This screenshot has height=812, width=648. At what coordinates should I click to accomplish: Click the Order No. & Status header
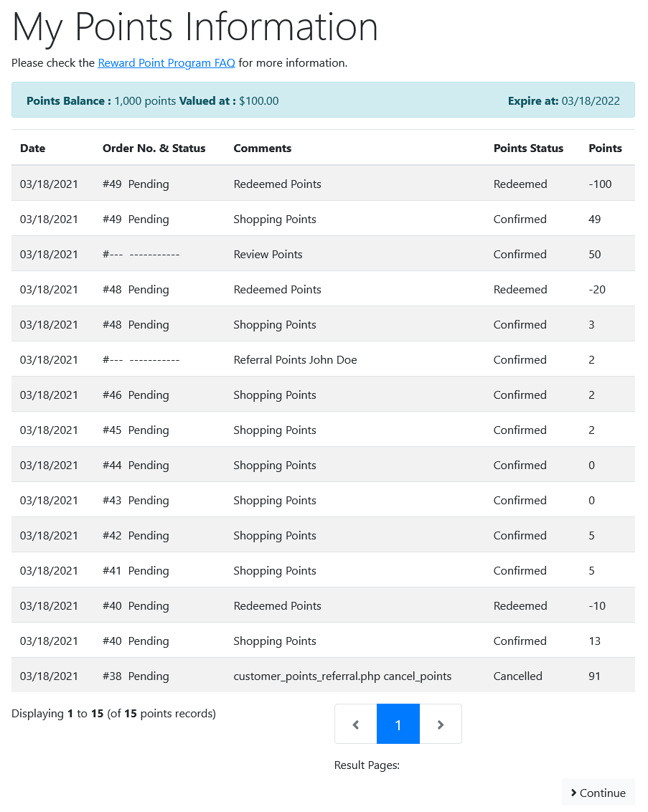pos(154,148)
